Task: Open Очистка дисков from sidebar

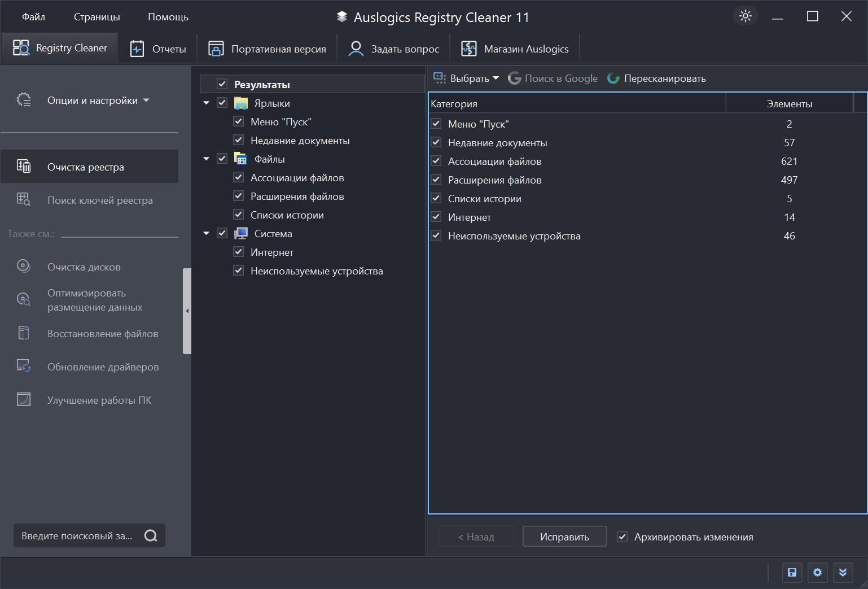Action: [84, 267]
